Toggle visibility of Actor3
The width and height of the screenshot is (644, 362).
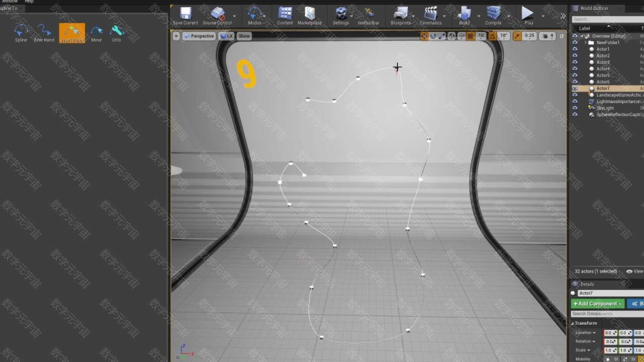(575, 62)
